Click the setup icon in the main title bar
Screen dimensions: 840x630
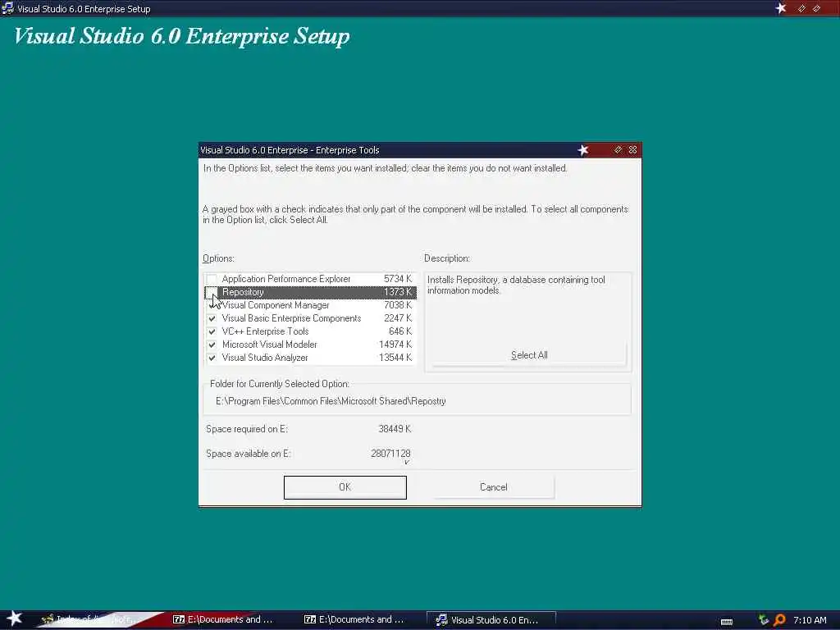[7, 8]
